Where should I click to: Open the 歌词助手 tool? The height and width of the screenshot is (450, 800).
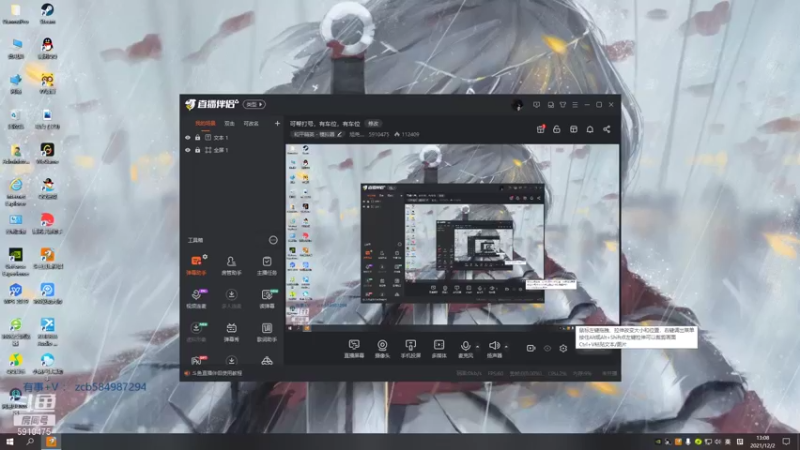click(267, 332)
